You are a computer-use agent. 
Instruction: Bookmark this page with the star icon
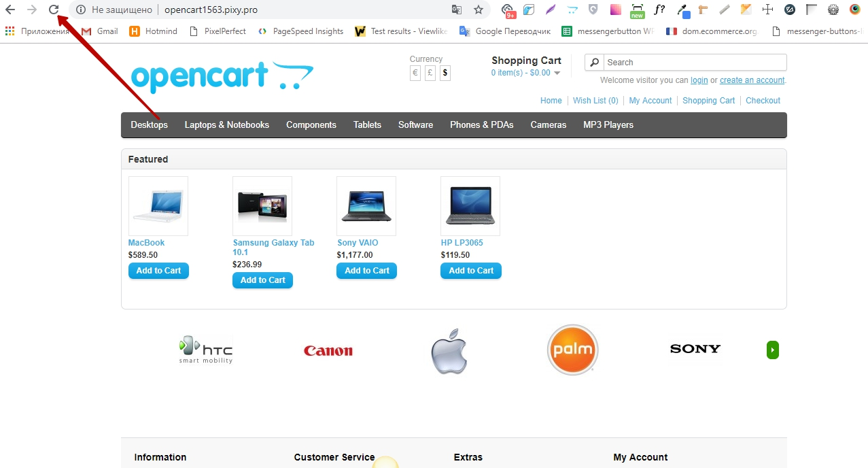479,10
